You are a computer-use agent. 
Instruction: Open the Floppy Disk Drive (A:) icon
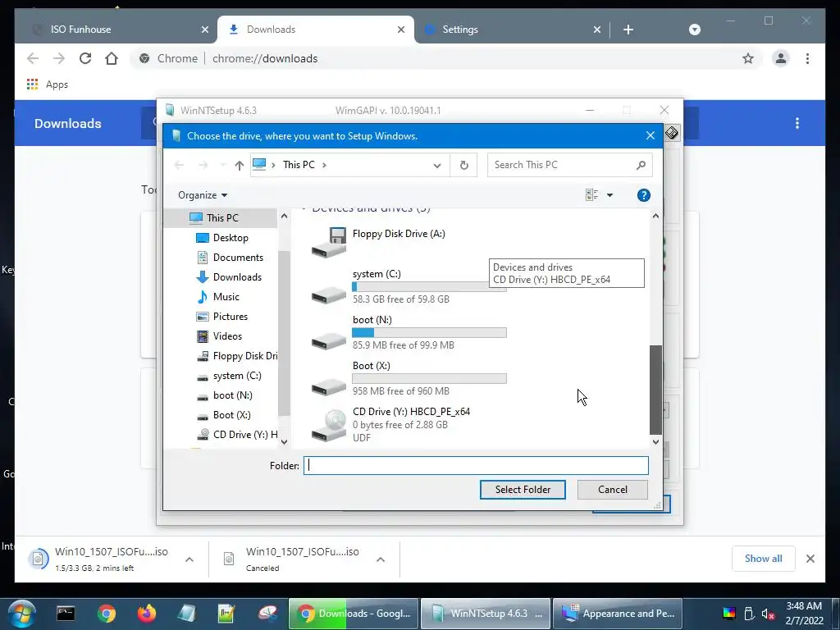(329, 242)
